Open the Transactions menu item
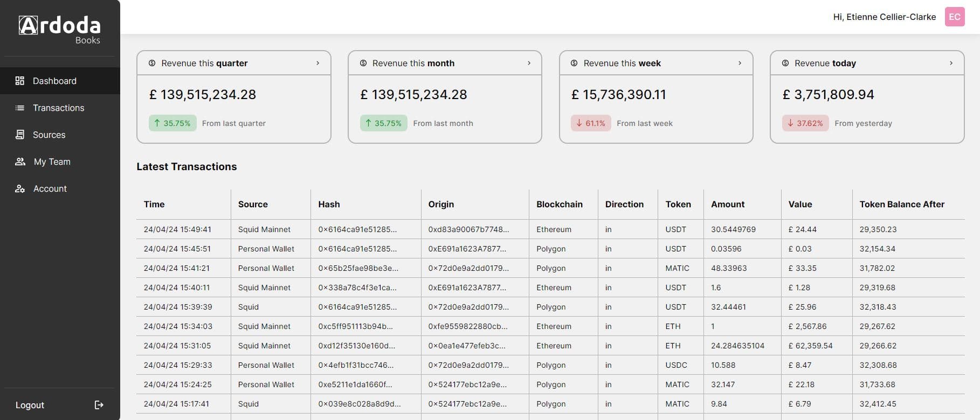 tap(58, 108)
